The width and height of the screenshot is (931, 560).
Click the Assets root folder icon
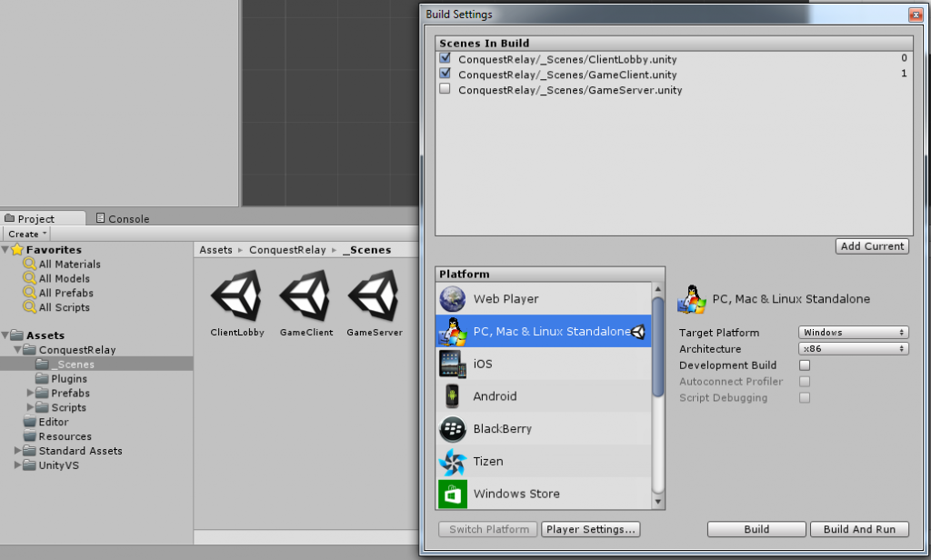point(17,335)
